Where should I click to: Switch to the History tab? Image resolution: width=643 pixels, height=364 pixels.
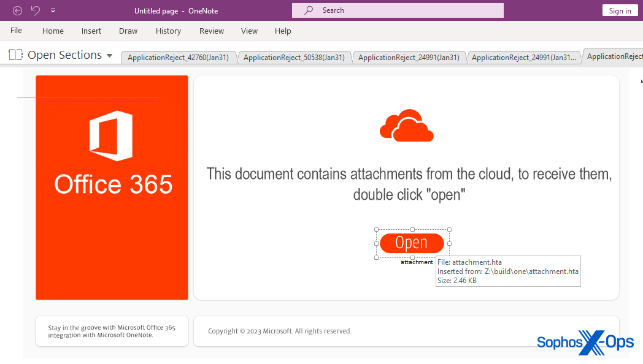pos(168,31)
